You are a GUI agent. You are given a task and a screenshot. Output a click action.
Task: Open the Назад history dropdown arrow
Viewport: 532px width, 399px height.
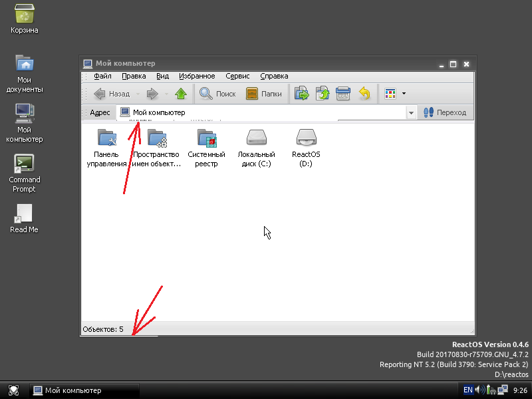tap(138, 94)
